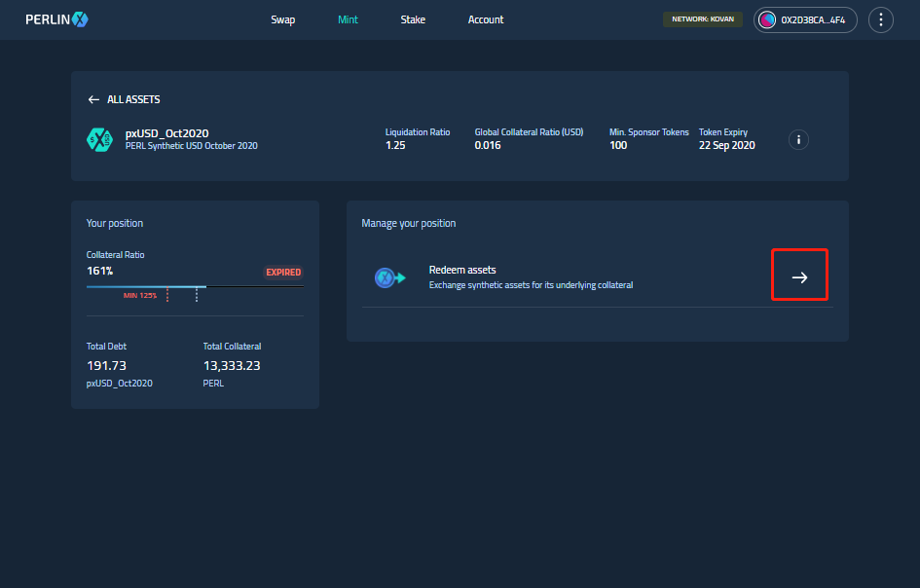
Task: Open the asset info icon
Action: [798, 139]
